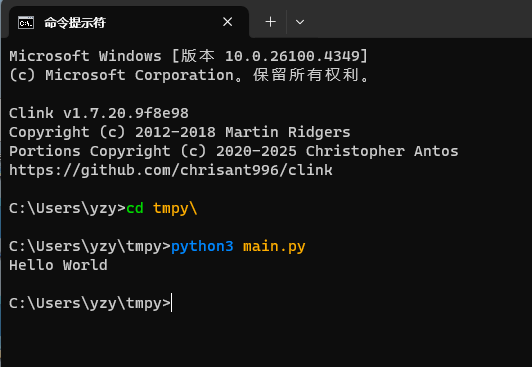Click the blue python3 command text

pyautogui.click(x=202, y=246)
